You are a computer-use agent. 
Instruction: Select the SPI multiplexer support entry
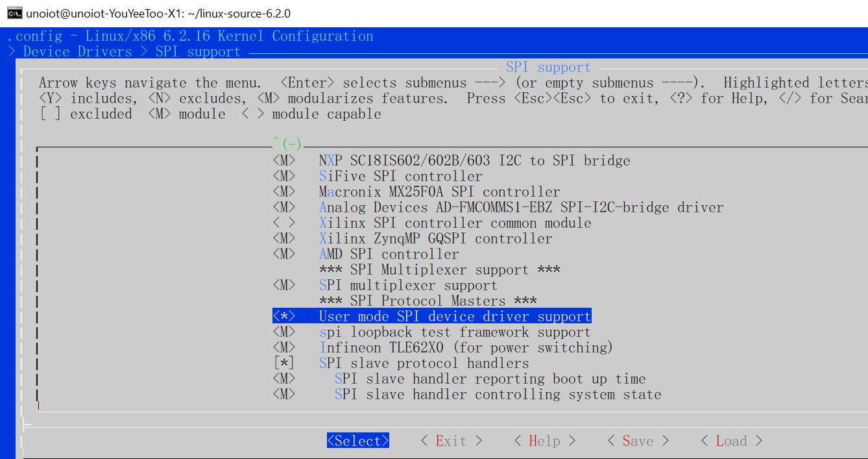[x=409, y=285]
